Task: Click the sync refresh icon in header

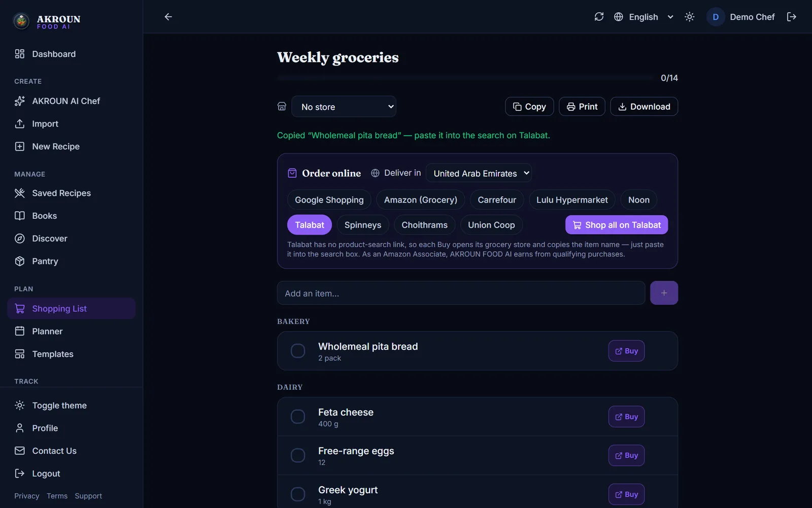Action: [599, 17]
